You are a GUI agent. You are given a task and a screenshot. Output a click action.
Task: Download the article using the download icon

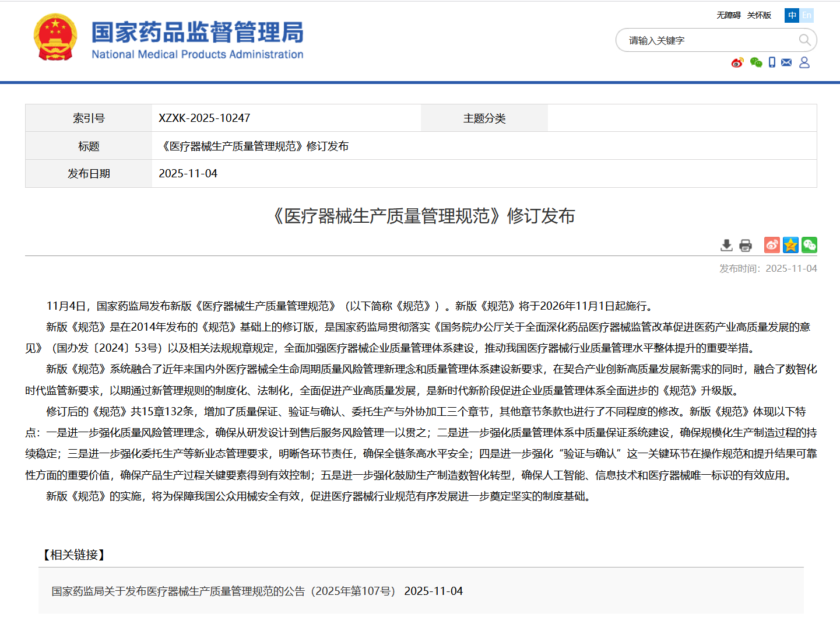tap(726, 245)
